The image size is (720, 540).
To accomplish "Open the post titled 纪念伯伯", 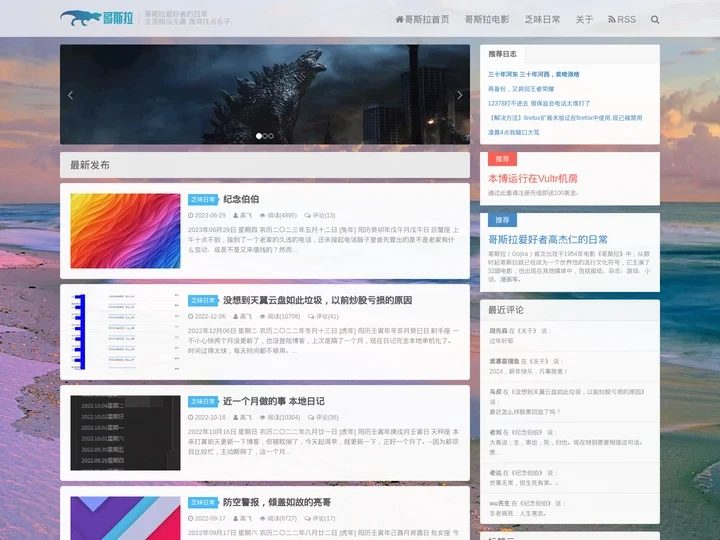I will click(241, 199).
